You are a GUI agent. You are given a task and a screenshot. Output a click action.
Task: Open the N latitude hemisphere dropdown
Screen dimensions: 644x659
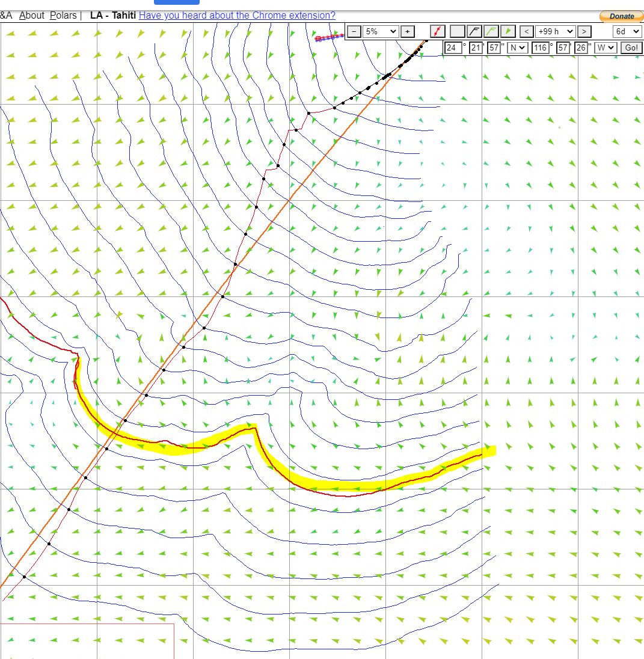coord(517,48)
